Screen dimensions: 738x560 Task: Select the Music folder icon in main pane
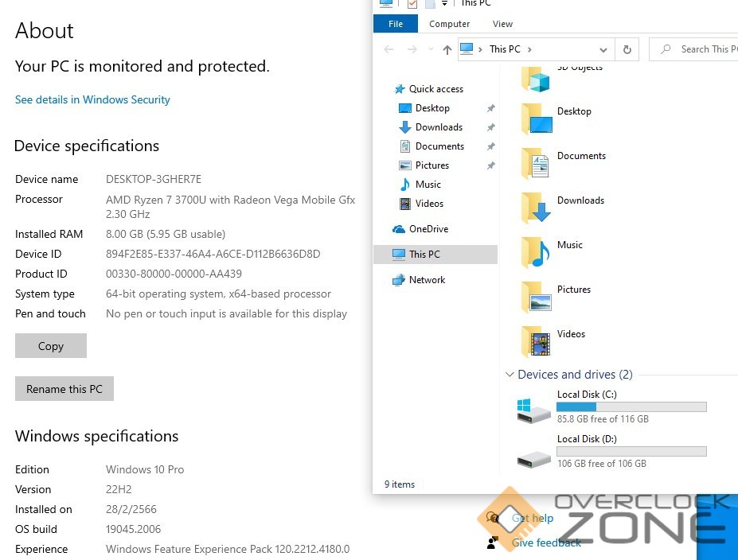point(536,252)
